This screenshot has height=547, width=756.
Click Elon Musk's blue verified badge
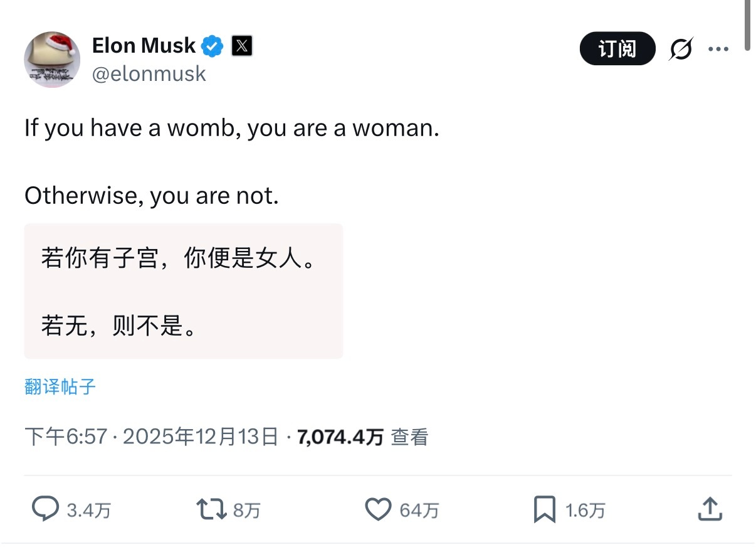coord(212,45)
